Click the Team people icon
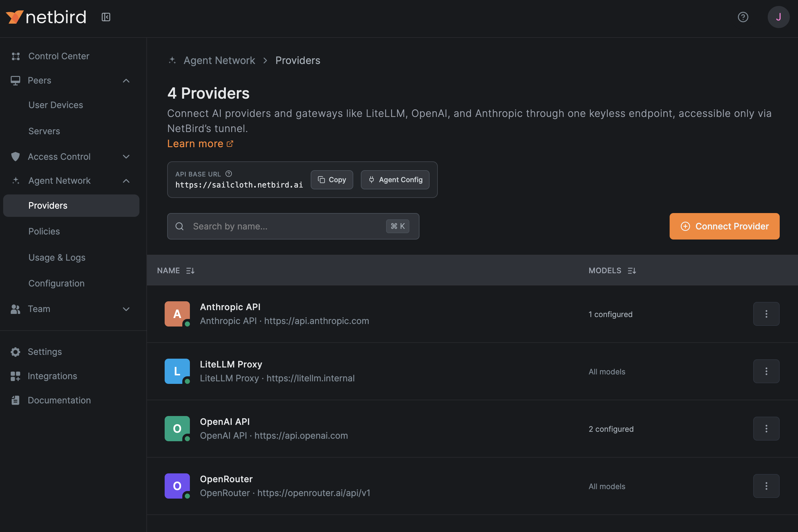The width and height of the screenshot is (798, 532). [15, 309]
